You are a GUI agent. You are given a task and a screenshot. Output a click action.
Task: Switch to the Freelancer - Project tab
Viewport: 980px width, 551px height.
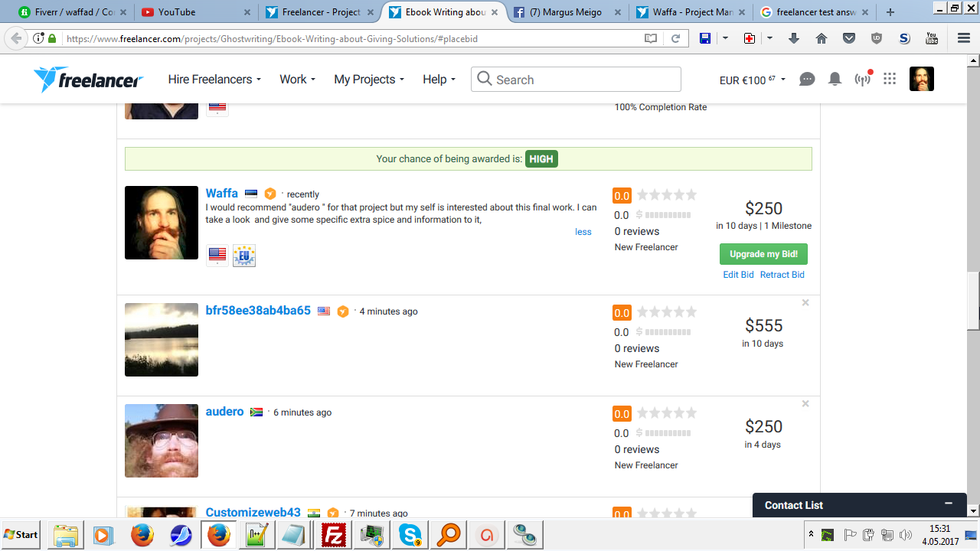pyautogui.click(x=319, y=12)
